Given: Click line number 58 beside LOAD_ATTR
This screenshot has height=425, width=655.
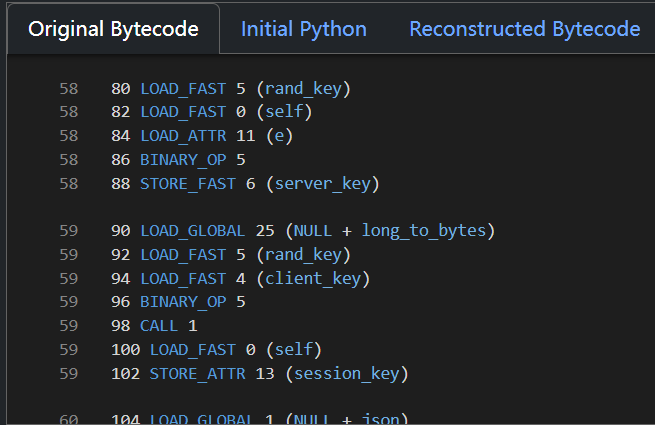Looking at the screenshot, I should (x=68, y=136).
